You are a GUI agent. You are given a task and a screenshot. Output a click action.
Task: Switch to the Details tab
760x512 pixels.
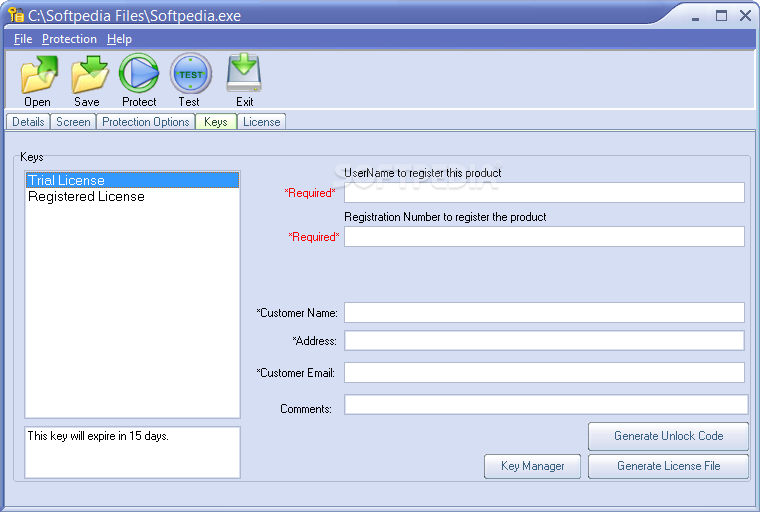tap(28, 122)
